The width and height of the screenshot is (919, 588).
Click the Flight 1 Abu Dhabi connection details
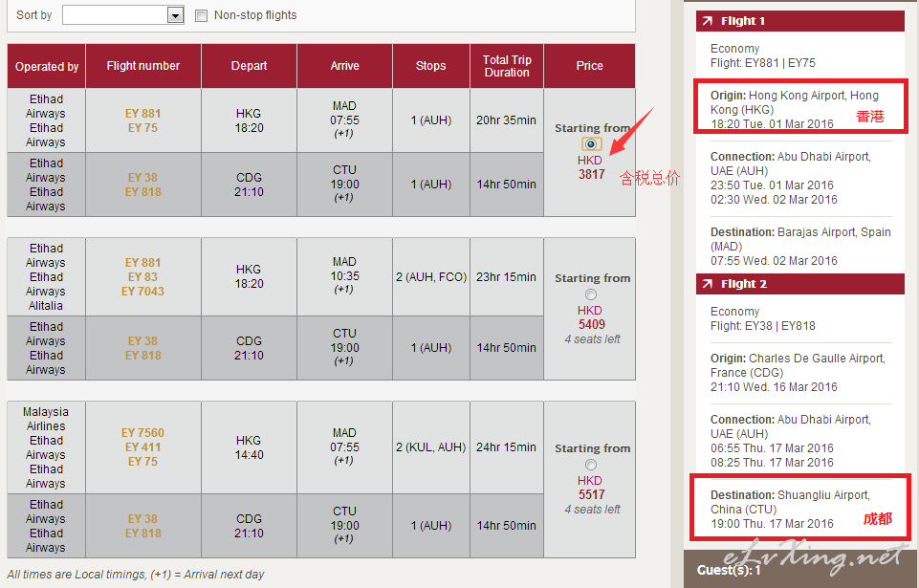pyautogui.click(x=791, y=178)
